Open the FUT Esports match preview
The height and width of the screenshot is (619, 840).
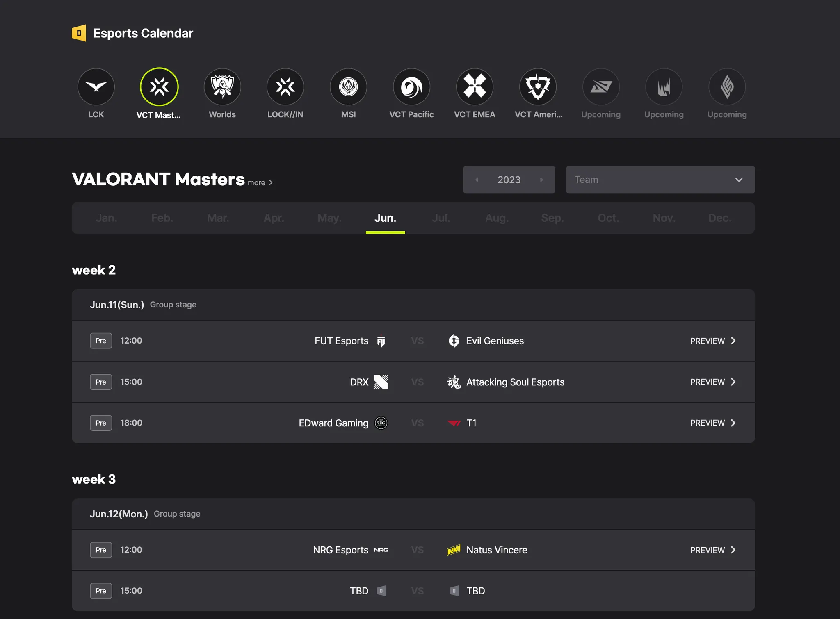point(713,341)
